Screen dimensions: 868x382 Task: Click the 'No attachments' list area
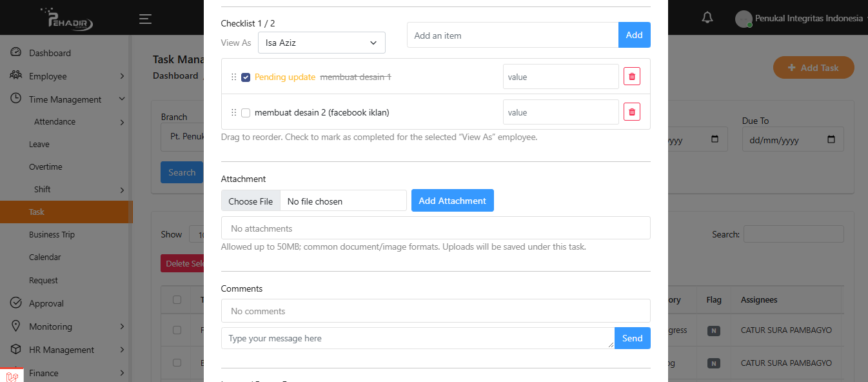436,228
